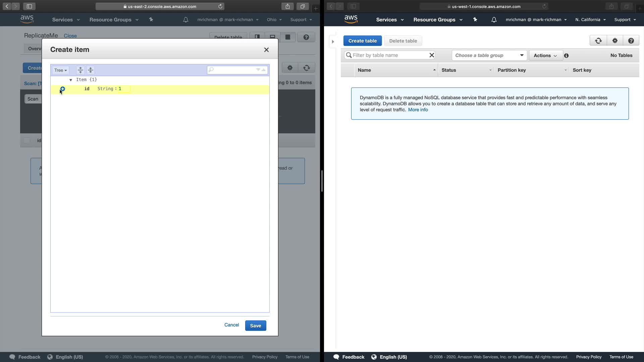
Task: Save the new item
Action: point(255,325)
